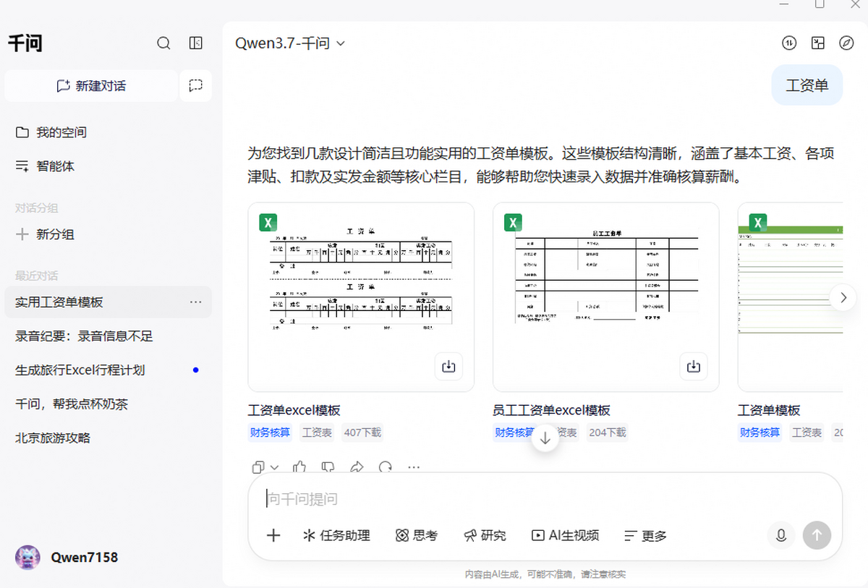Start a new chat with 新建对话
This screenshot has height=588, width=868.
coord(91,86)
